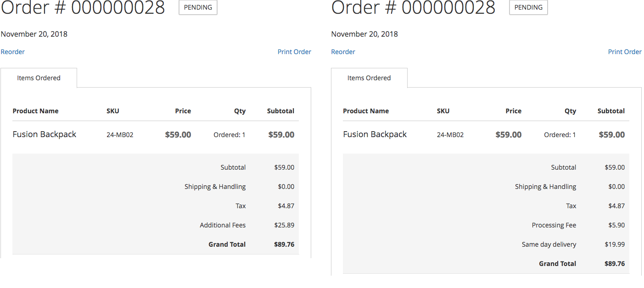Open Print Order in right order panel

pyautogui.click(x=625, y=52)
